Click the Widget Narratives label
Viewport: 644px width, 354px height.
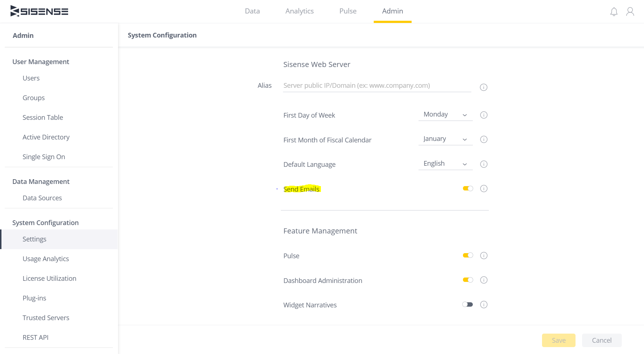tap(310, 305)
